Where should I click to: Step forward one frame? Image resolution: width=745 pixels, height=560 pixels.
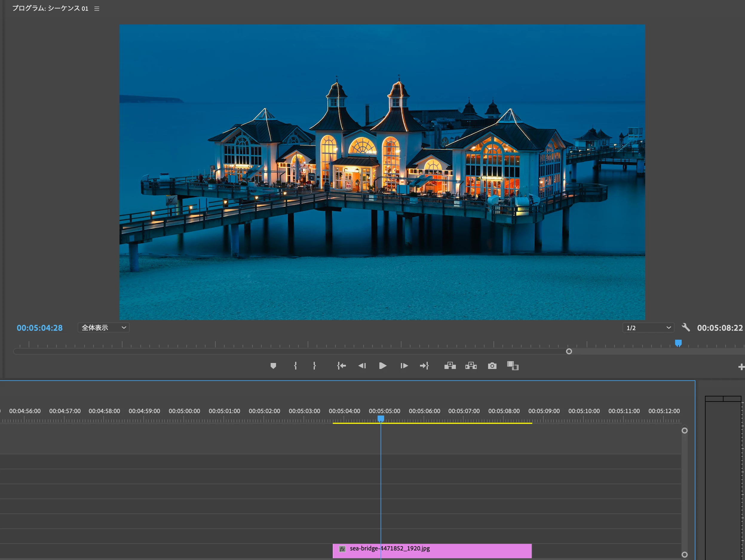click(404, 366)
